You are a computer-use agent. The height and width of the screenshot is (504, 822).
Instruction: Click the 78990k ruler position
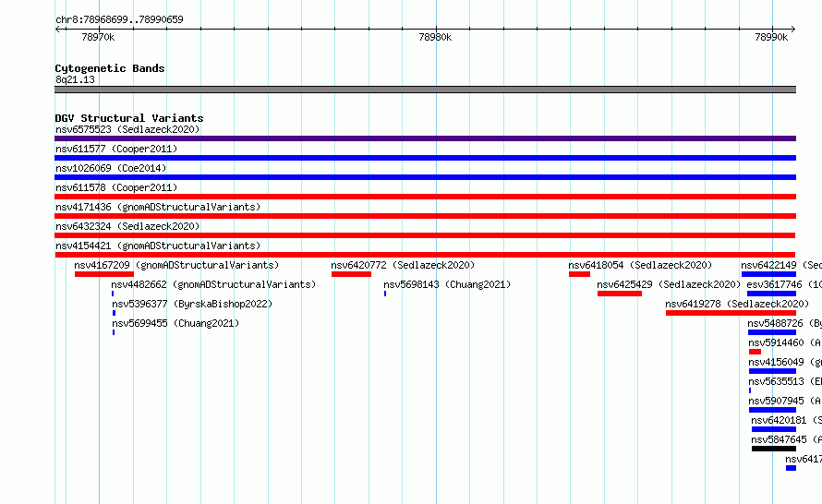pyautogui.click(x=771, y=37)
